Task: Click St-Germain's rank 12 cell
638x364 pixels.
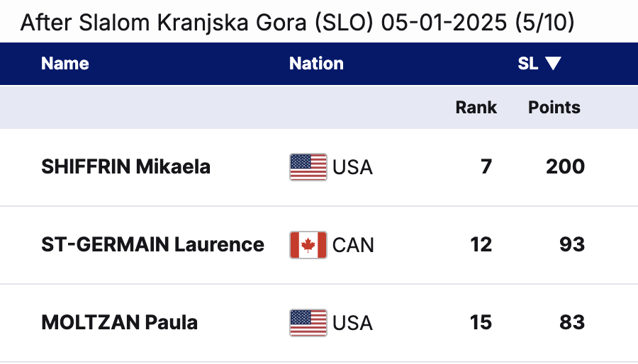Action: pyautogui.click(x=481, y=245)
